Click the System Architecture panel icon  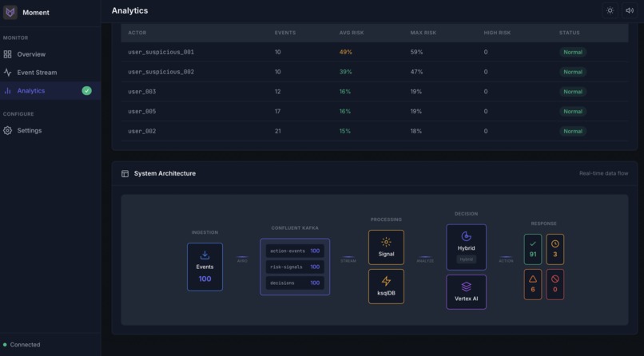point(125,173)
